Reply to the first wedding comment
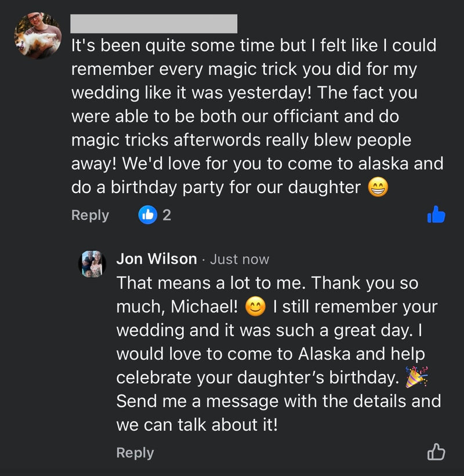The height and width of the screenshot is (476, 464). click(90, 215)
